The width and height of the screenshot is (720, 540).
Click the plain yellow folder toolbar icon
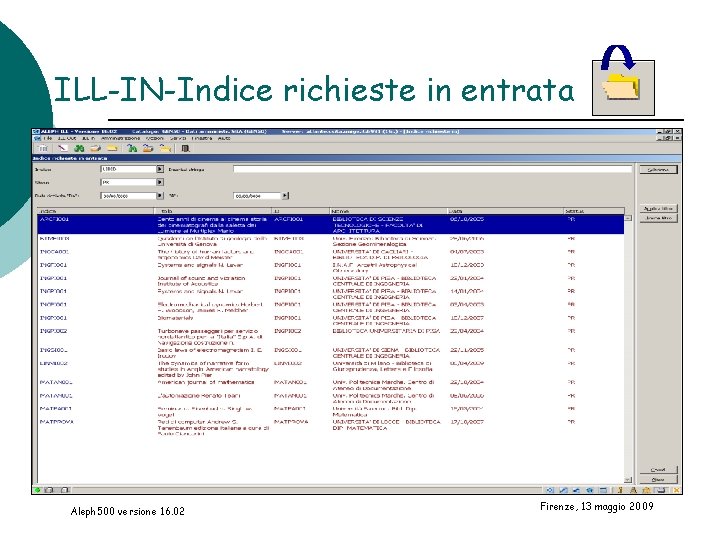112,148
